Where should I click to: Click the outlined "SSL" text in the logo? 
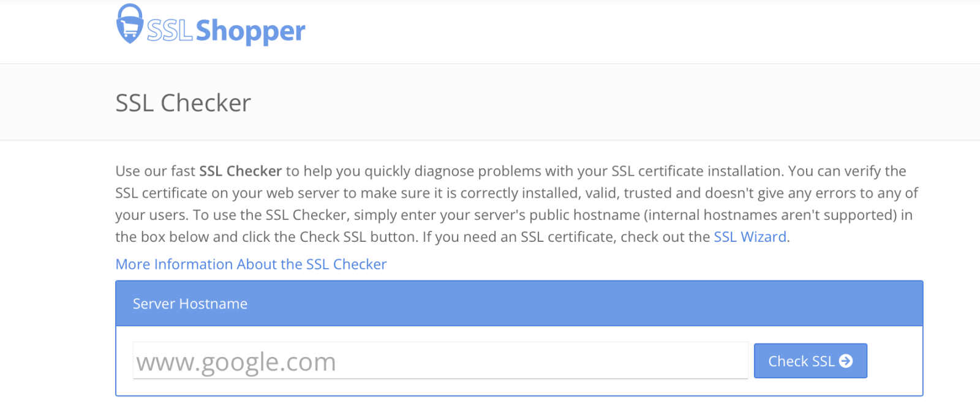click(x=170, y=31)
